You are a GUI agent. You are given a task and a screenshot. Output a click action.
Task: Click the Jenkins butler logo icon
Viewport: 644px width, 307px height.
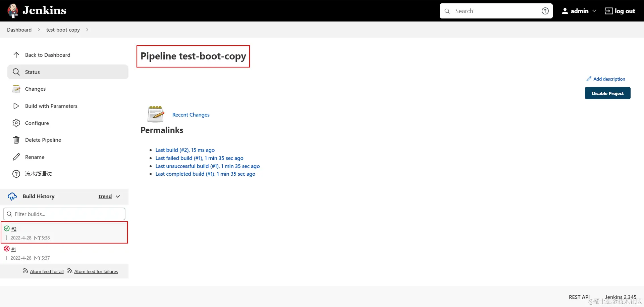pos(13,11)
